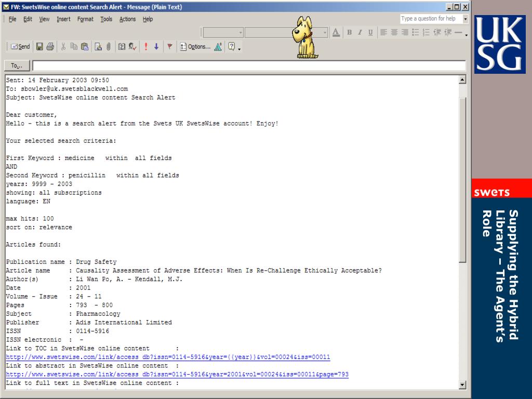Click the 'ISSN : 0114-5916' line
This screenshot has height=399, width=532.
click(x=58, y=331)
